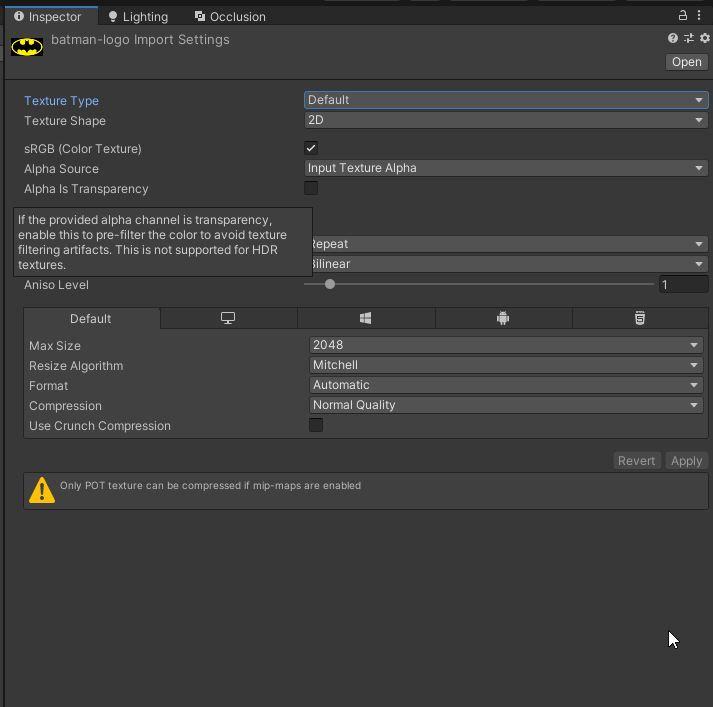Click the Aniso Level label
The height and width of the screenshot is (707, 713).
click(x=56, y=285)
